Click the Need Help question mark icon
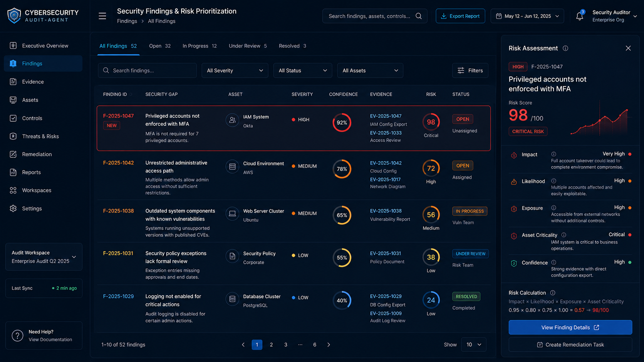The image size is (644, 362). [x=17, y=335]
